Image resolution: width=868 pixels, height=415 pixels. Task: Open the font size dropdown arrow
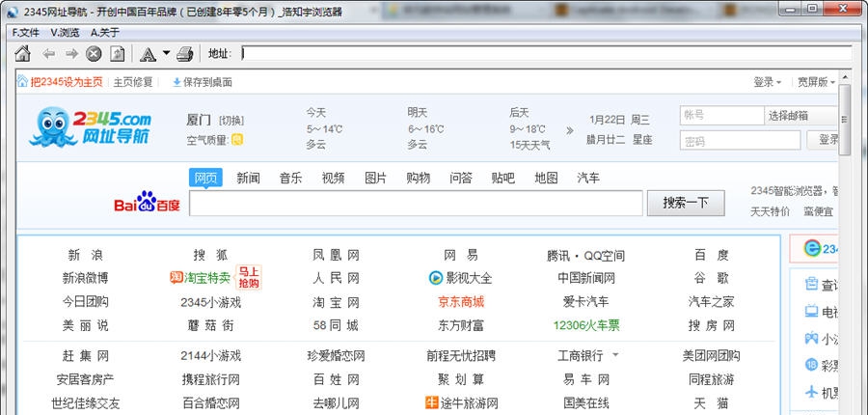pyautogui.click(x=166, y=54)
